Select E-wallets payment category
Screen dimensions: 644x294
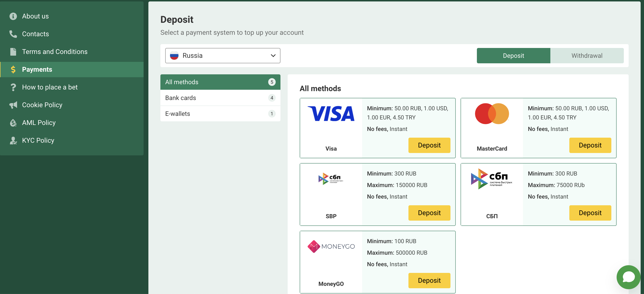[177, 114]
